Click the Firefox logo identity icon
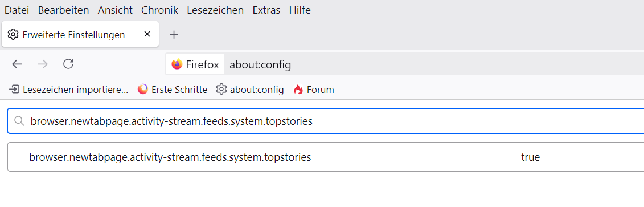 tap(177, 64)
